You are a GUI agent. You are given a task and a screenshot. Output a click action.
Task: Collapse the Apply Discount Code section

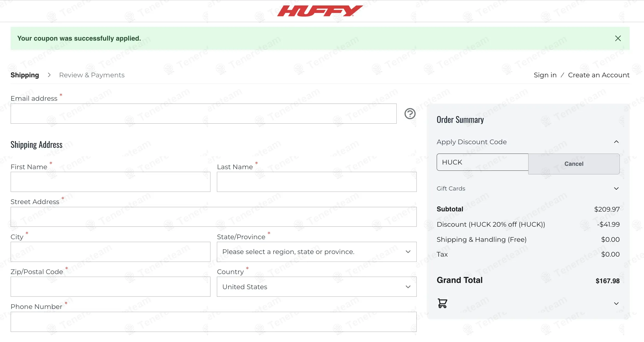(x=616, y=142)
